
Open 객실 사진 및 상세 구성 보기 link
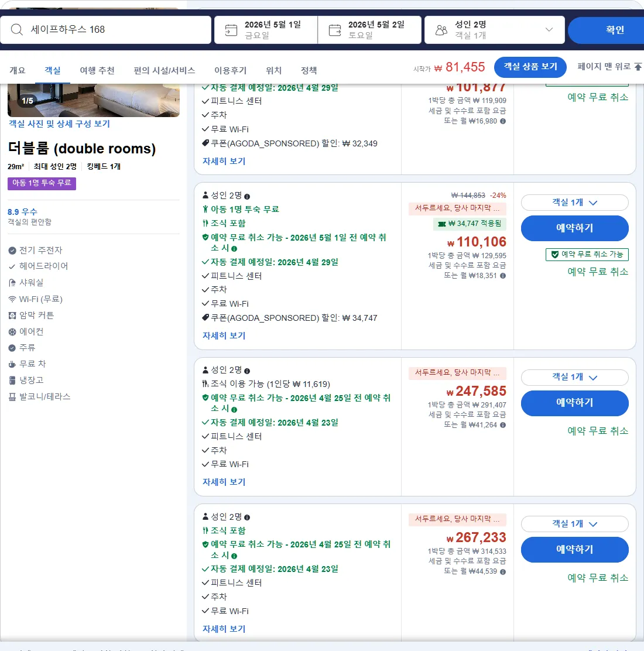pyautogui.click(x=59, y=124)
